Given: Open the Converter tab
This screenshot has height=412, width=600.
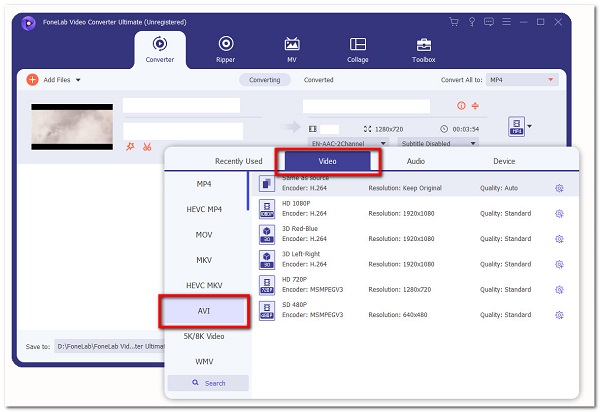Looking at the screenshot, I should (160, 50).
